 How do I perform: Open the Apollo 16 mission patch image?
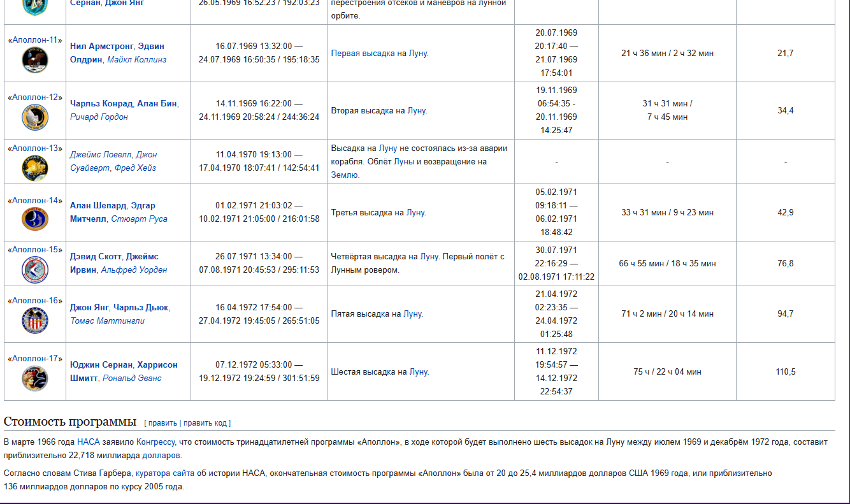click(35, 320)
